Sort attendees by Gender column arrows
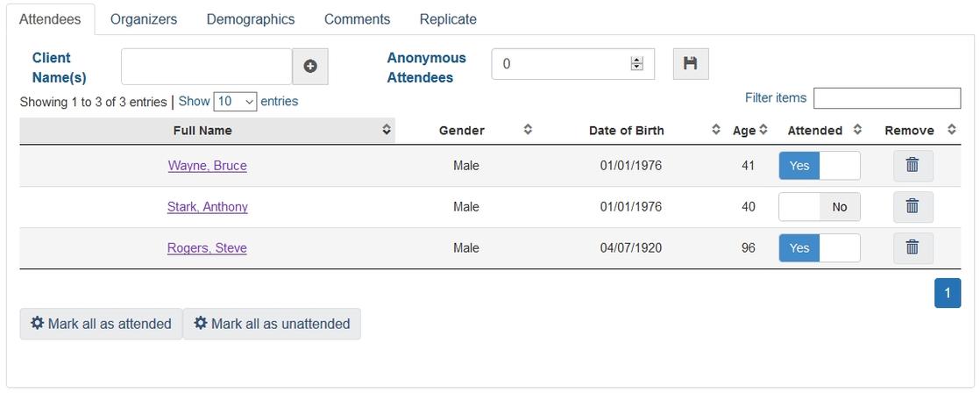Viewport: 980px width, 393px height. point(528,130)
